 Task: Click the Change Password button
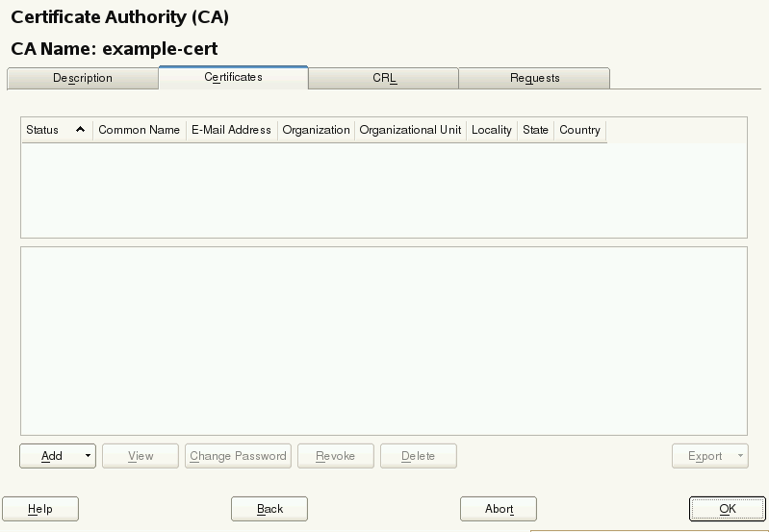click(238, 456)
